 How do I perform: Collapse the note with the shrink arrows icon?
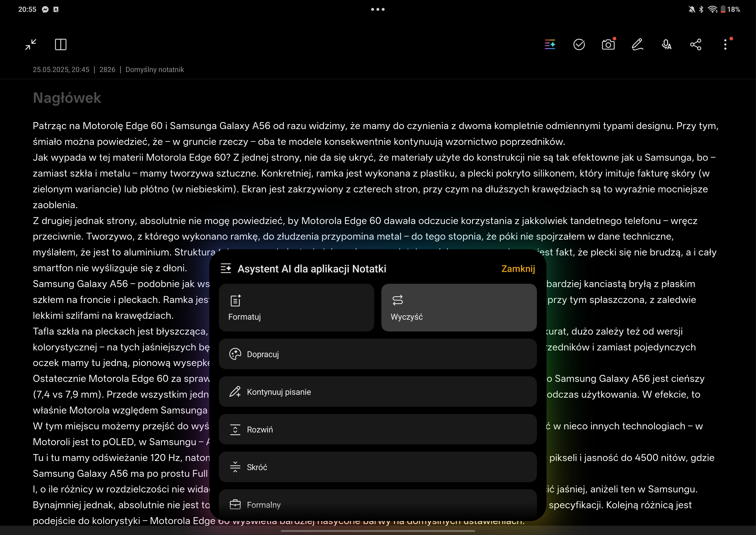coord(31,45)
